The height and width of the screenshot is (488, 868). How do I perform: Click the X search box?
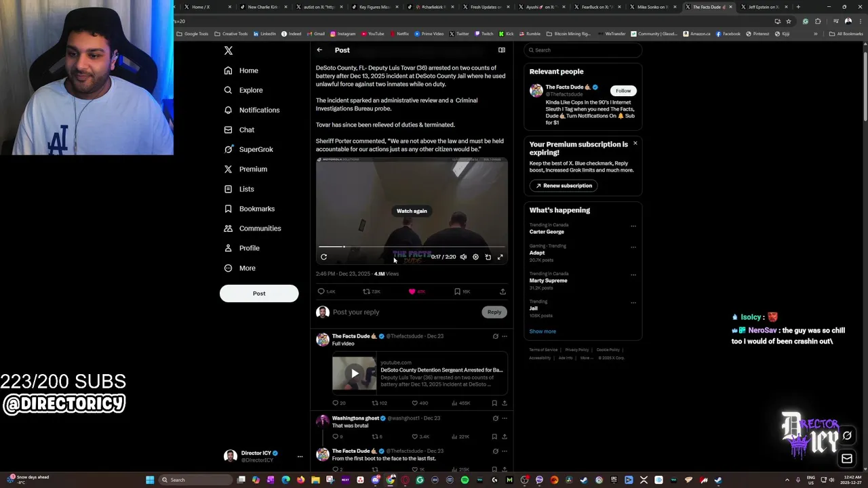pyautogui.click(x=583, y=50)
